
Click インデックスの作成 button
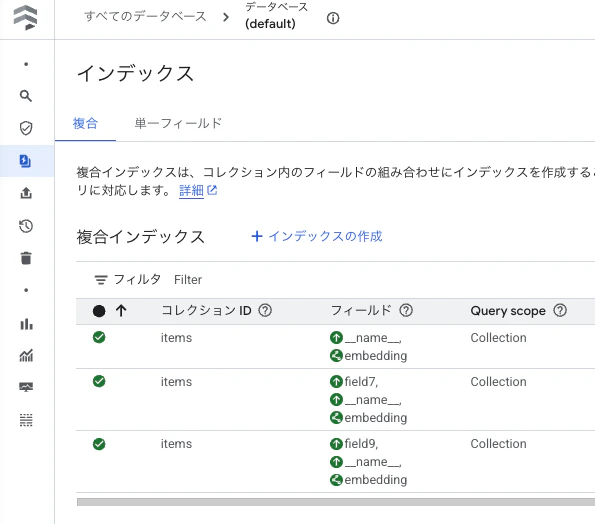coord(316,236)
